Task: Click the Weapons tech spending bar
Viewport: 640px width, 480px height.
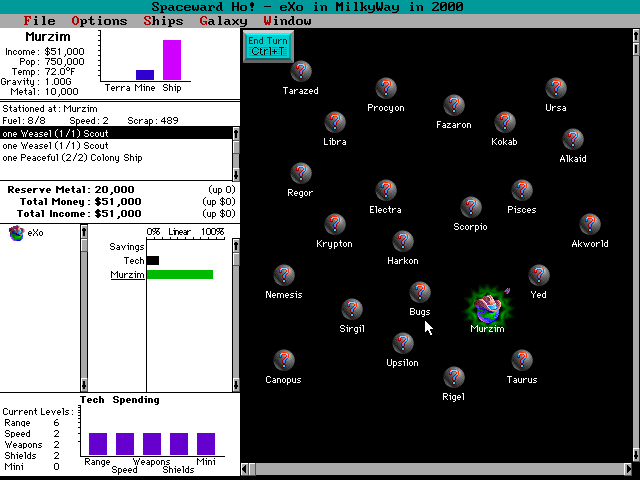Action: click(152, 444)
